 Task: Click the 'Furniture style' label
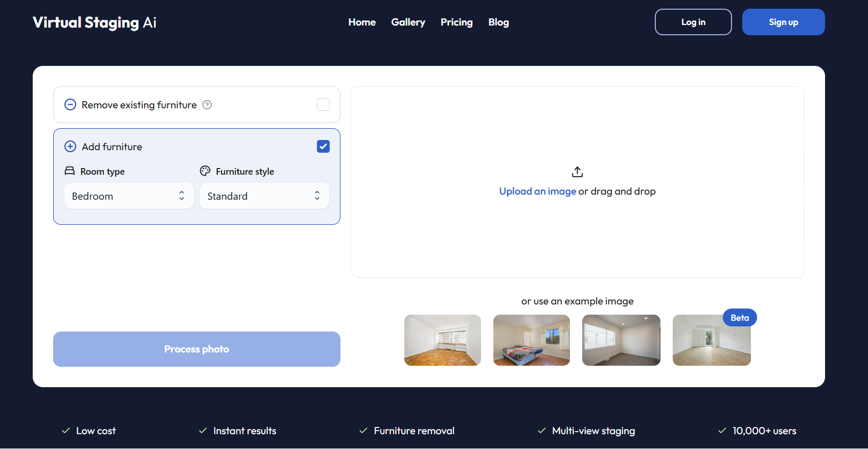click(245, 172)
